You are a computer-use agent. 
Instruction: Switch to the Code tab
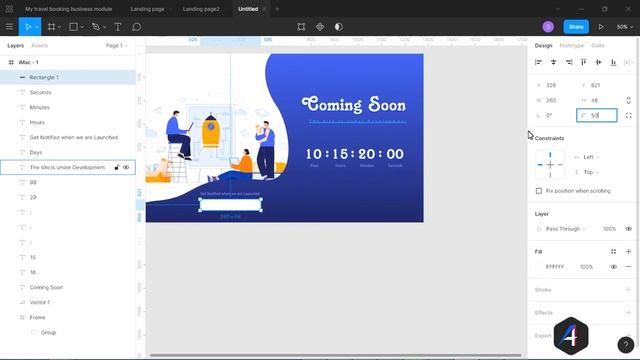pos(598,46)
